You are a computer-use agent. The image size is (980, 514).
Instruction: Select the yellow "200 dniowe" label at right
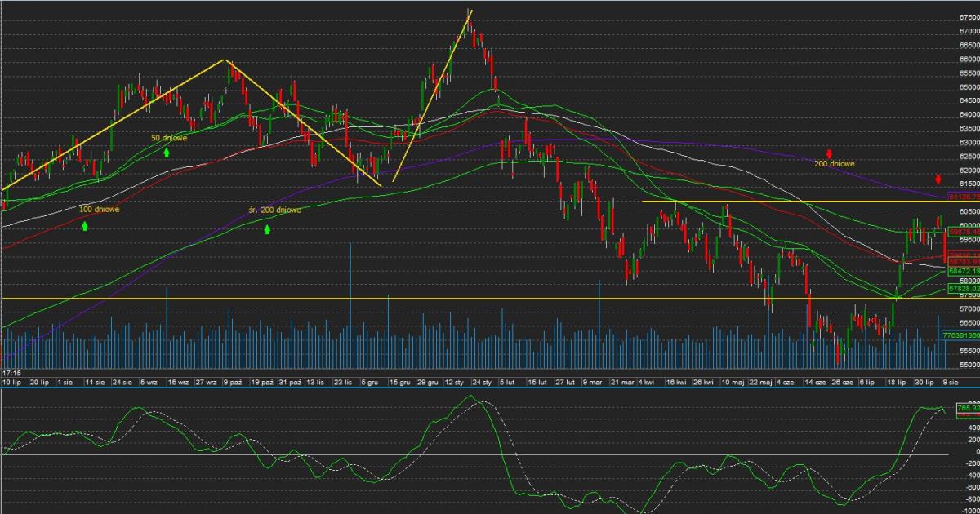834,164
